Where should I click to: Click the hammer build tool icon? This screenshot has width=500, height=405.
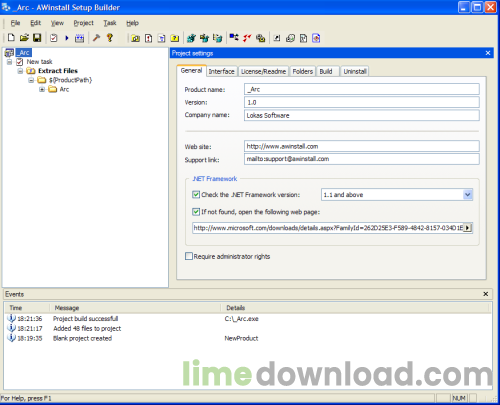pos(96,38)
